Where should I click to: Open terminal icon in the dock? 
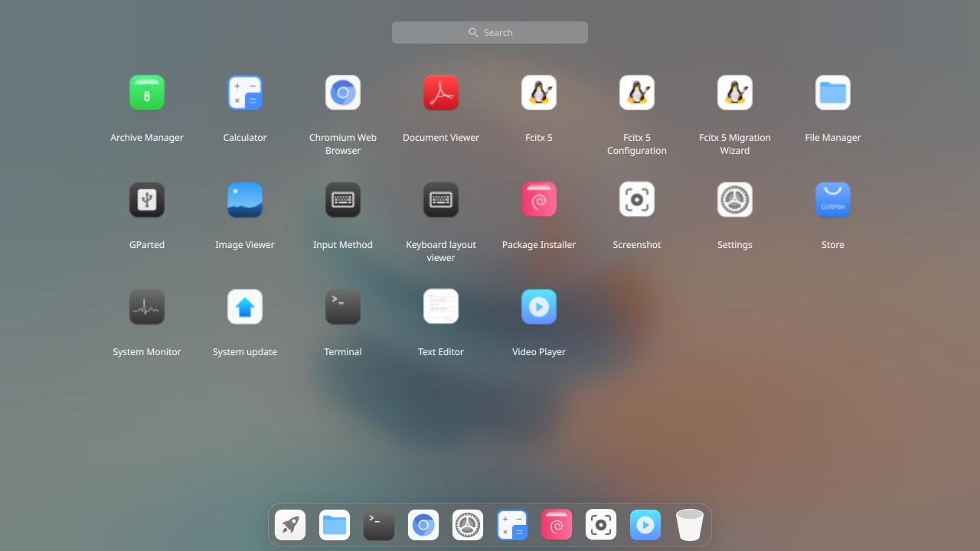(379, 525)
